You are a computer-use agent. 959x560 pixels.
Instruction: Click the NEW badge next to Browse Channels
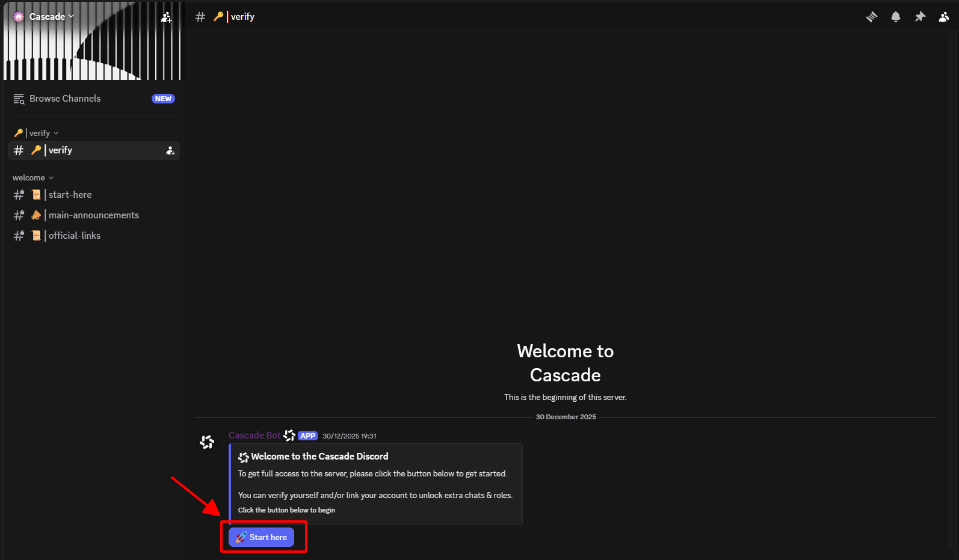tap(163, 99)
